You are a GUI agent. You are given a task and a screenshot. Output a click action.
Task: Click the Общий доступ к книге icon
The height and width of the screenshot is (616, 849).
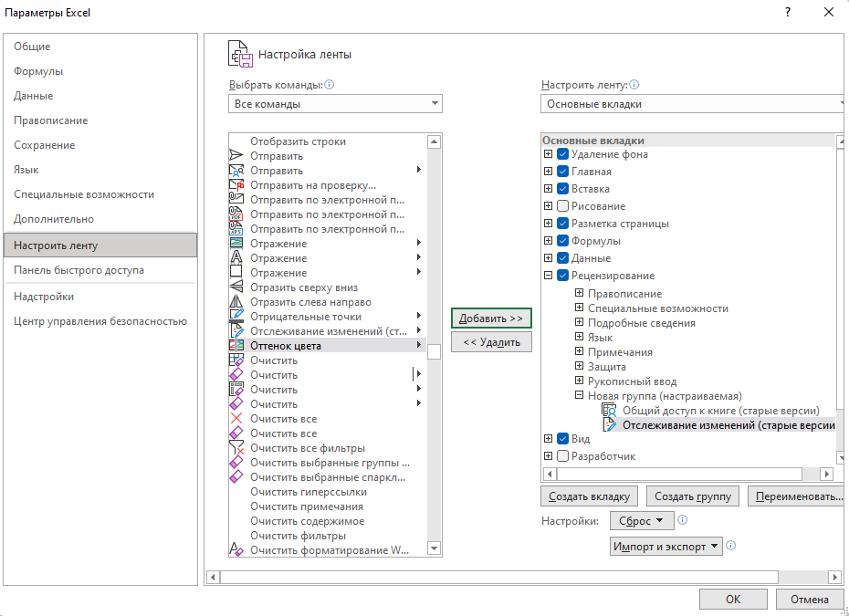point(610,411)
